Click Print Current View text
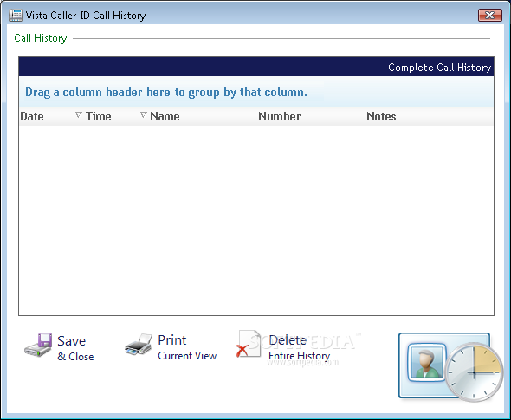511x420 pixels. pos(187,347)
